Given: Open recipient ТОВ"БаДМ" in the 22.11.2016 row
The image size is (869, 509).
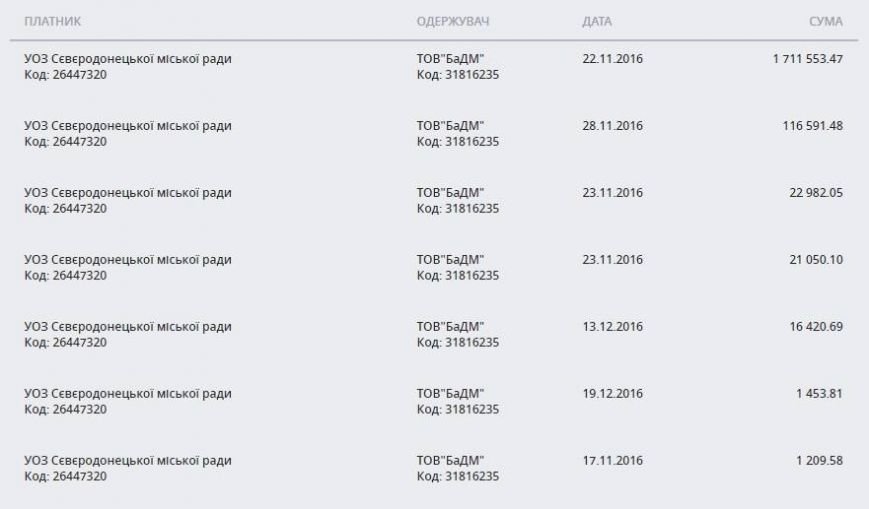Looking at the screenshot, I should pos(450,59).
